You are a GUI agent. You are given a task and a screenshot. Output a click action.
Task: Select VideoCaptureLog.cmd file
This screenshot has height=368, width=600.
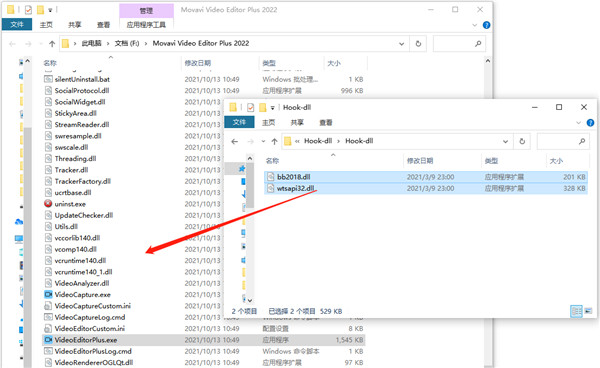(x=90, y=317)
